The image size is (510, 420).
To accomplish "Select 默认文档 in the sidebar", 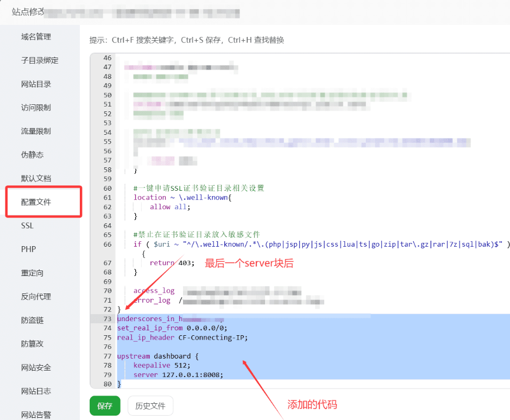I will [36, 178].
